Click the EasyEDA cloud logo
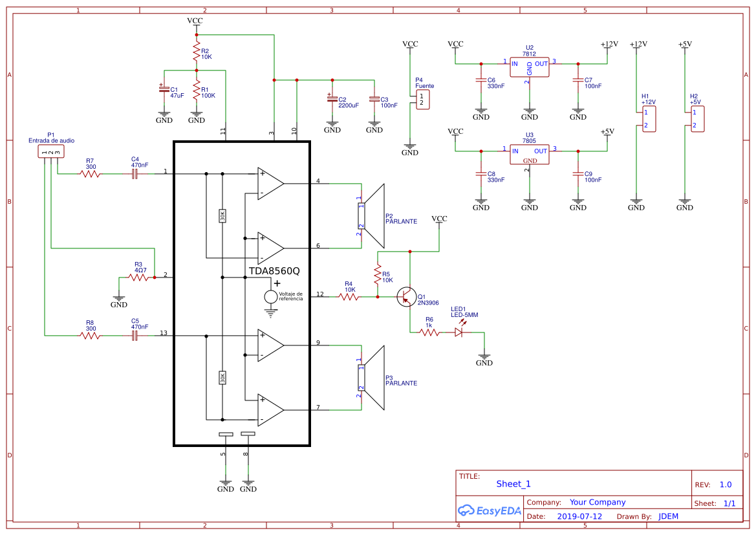This screenshot has height=535, width=756. (465, 510)
